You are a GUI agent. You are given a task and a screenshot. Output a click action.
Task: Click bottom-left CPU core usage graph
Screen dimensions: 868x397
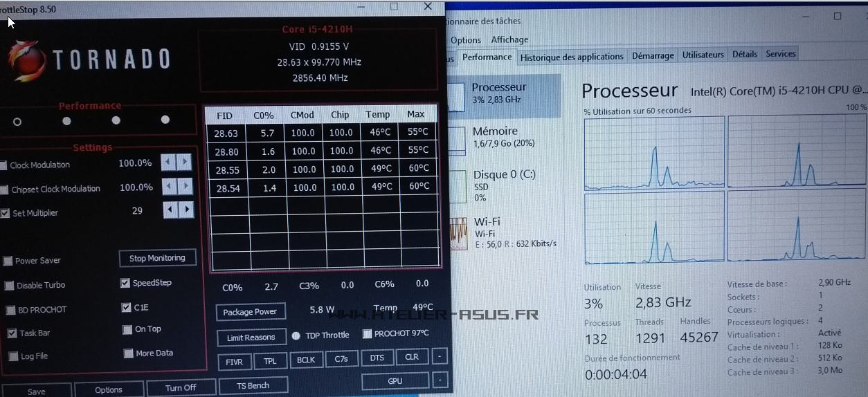[x=654, y=228]
